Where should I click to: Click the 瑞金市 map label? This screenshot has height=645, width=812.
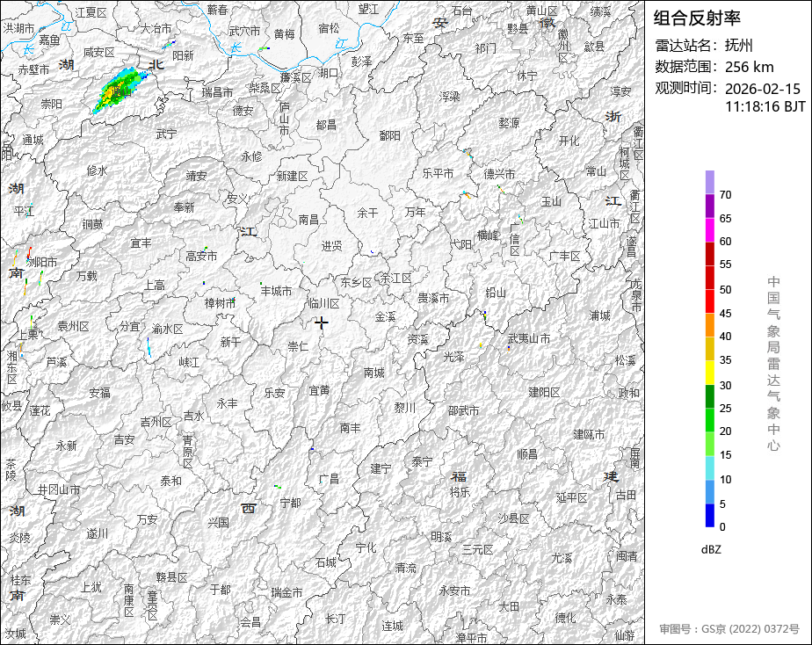coord(286,593)
